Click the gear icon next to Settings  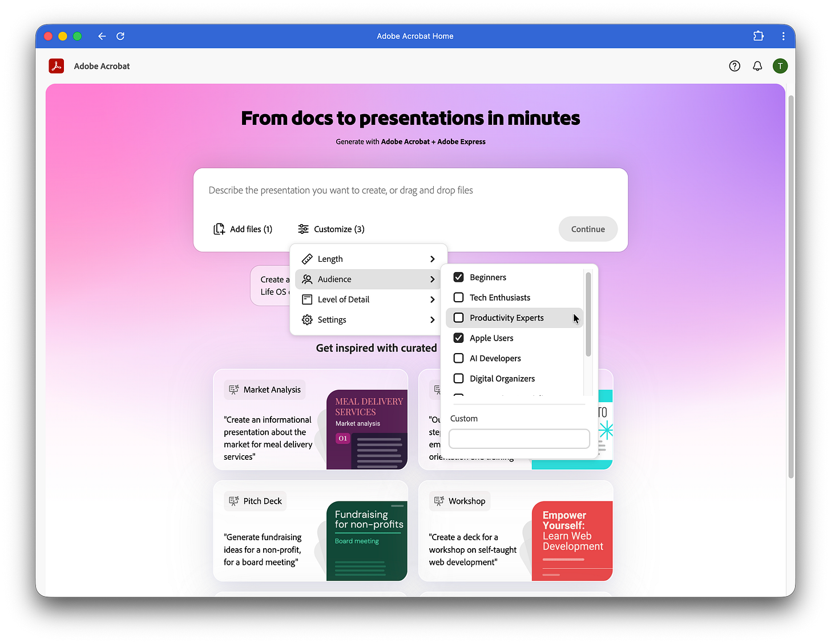[308, 319]
